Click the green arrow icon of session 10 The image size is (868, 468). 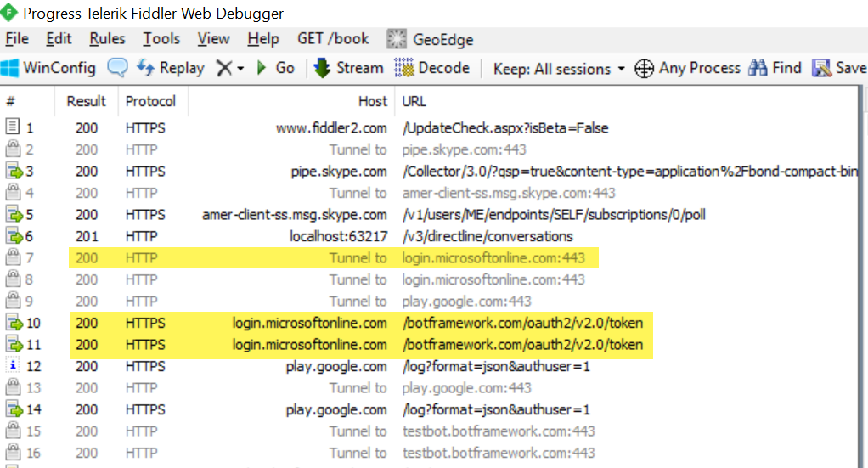tap(14, 323)
